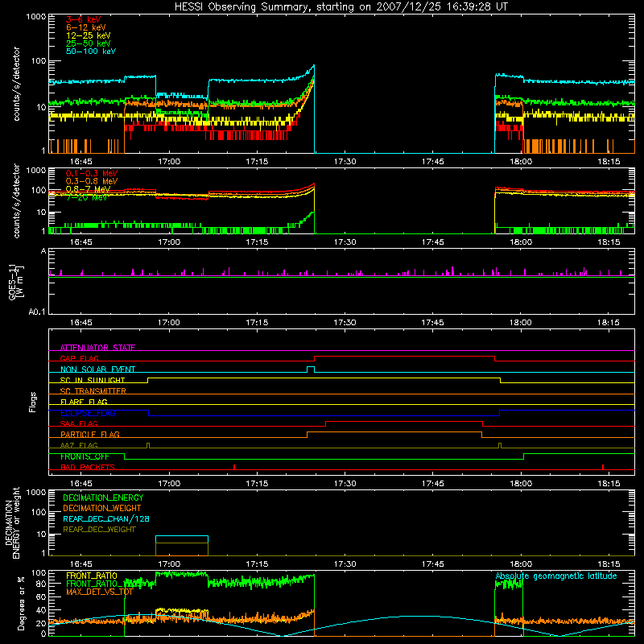The width and height of the screenshot is (644, 644).
Task: Click the SAA_FLAG label
Action: (79, 424)
